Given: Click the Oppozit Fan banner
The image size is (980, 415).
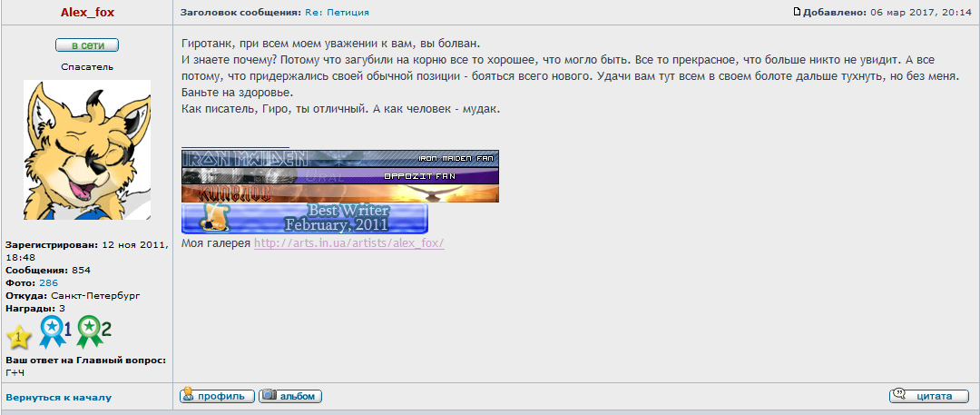Looking at the screenshot, I should click(x=340, y=176).
